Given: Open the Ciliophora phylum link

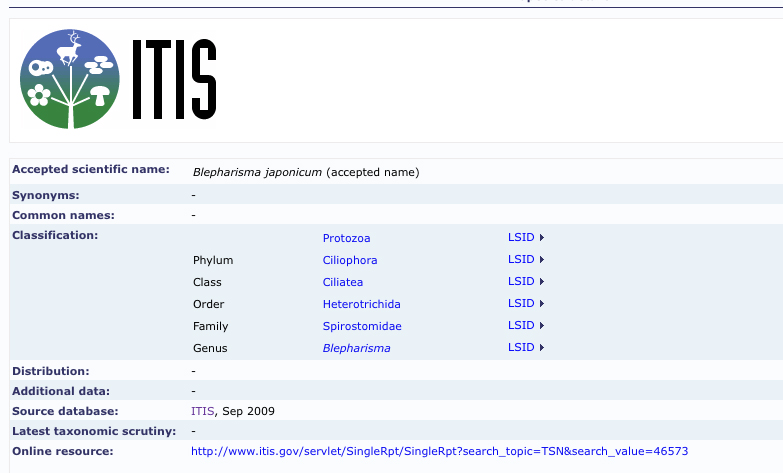Looking at the screenshot, I should 350,260.
